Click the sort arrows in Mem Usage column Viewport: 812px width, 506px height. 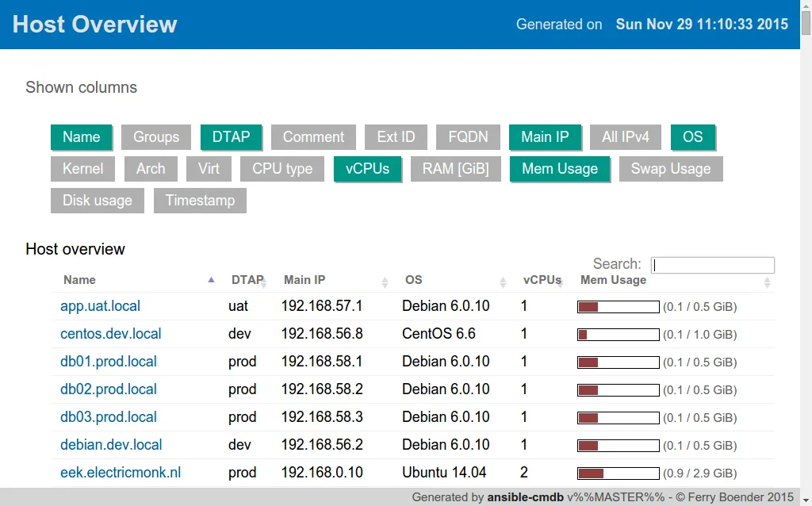pos(767,282)
